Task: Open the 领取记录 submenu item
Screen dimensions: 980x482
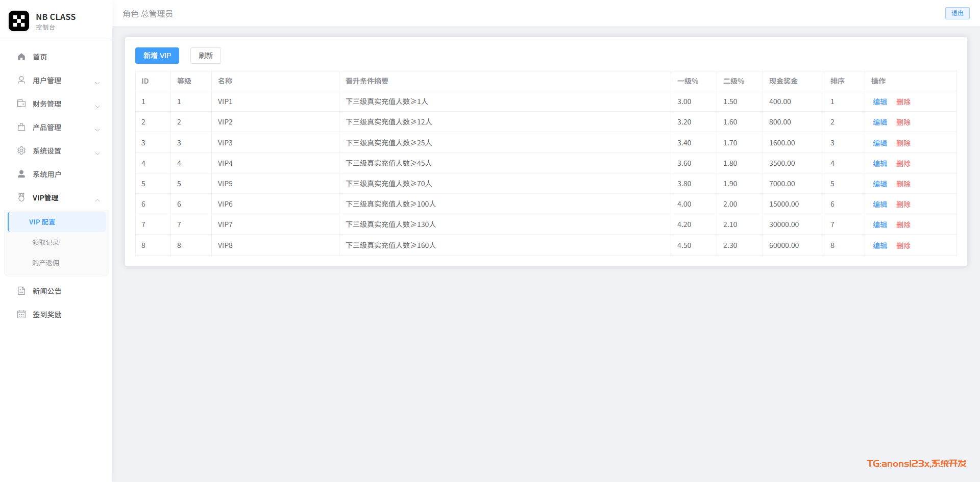Action: coord(46,242)
